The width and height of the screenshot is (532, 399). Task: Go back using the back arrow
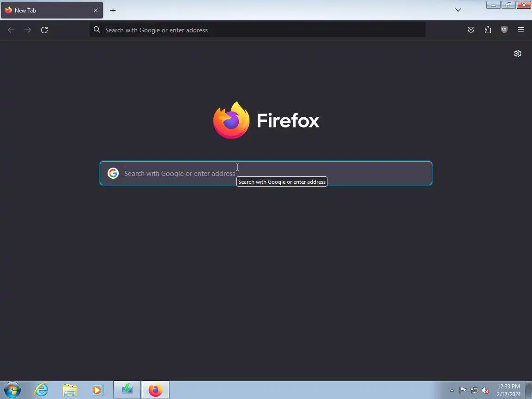pyautogui.click(x=11, y=30)
